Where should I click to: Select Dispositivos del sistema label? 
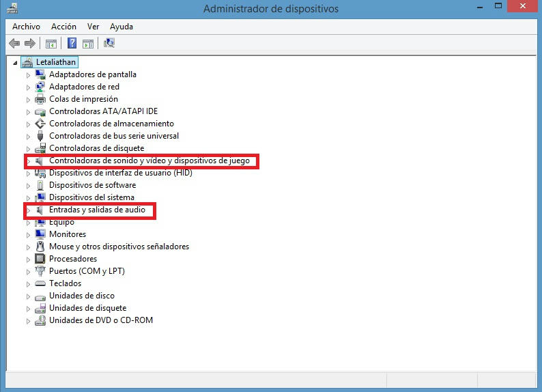point(91,197)
